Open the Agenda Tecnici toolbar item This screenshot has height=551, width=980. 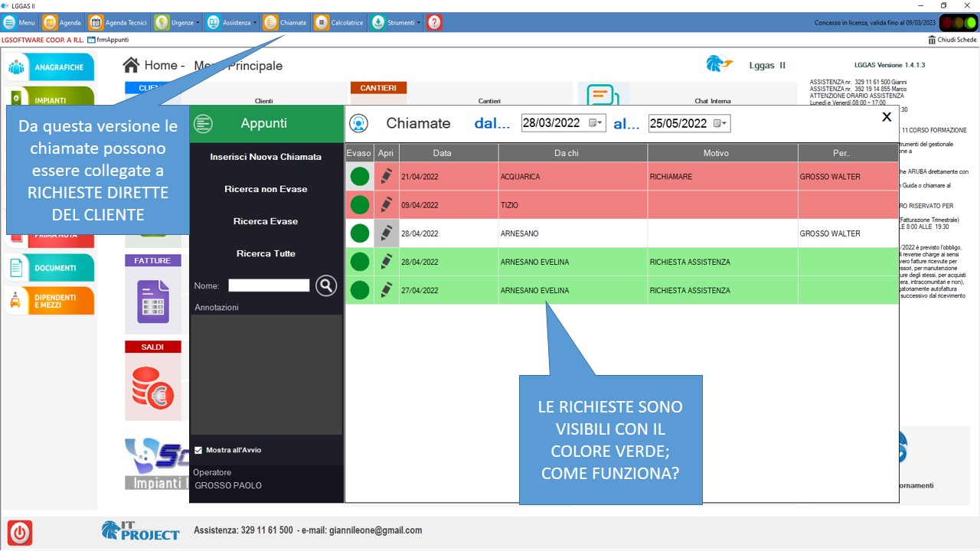119,23
